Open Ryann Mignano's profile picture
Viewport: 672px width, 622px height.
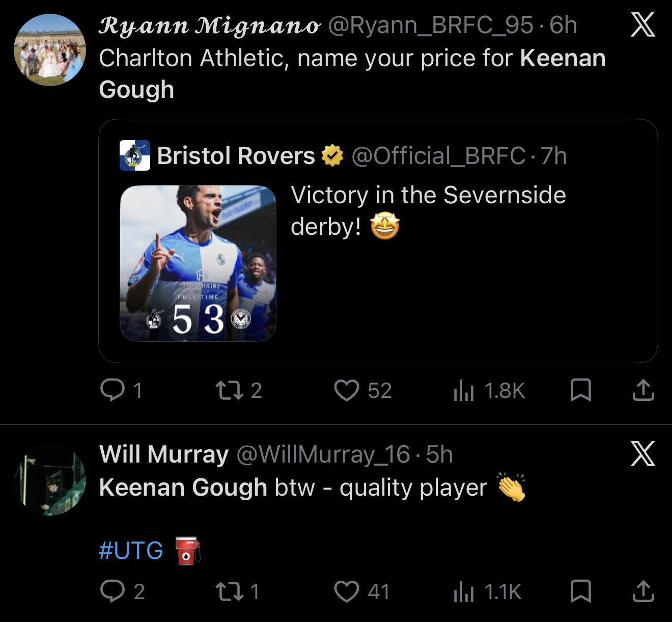(x=50, y=49)
